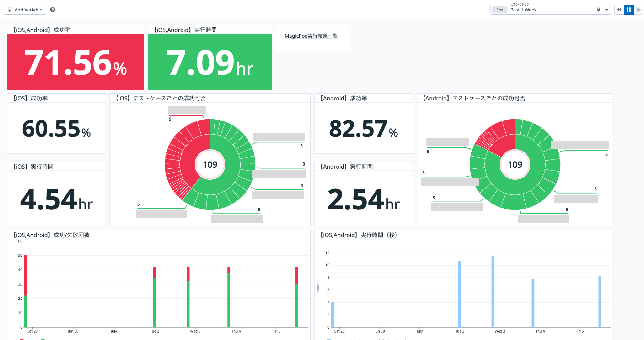Click the Android 実行時間 2.54 hr widget
644x340 pixels.
pos(363,199)
